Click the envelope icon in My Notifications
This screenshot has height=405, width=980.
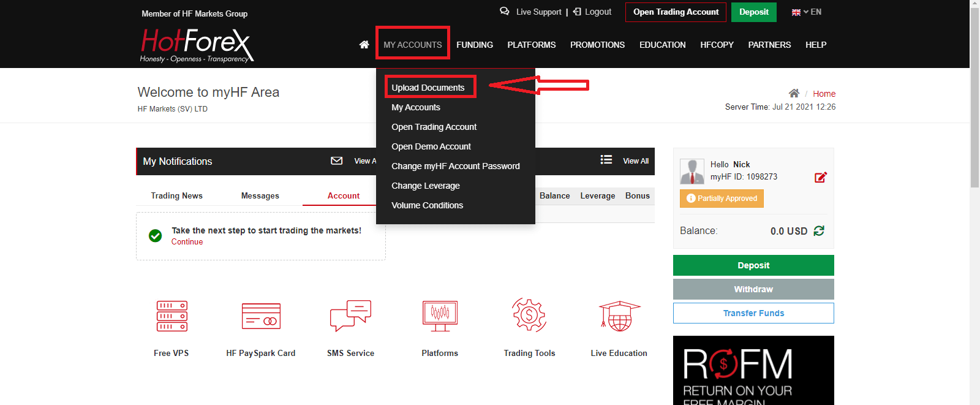(336, 161)
